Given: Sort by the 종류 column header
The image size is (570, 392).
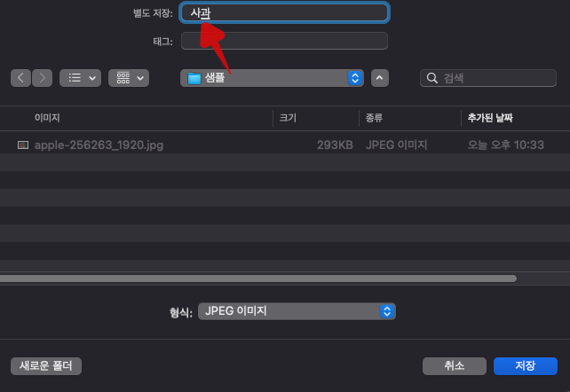Looking at the screenshot, I should [374, 118].
